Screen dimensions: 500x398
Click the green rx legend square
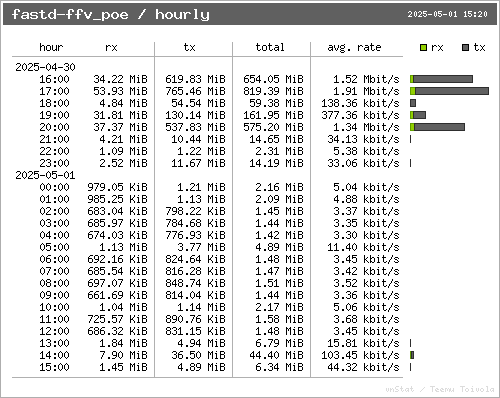click(423, 48)
